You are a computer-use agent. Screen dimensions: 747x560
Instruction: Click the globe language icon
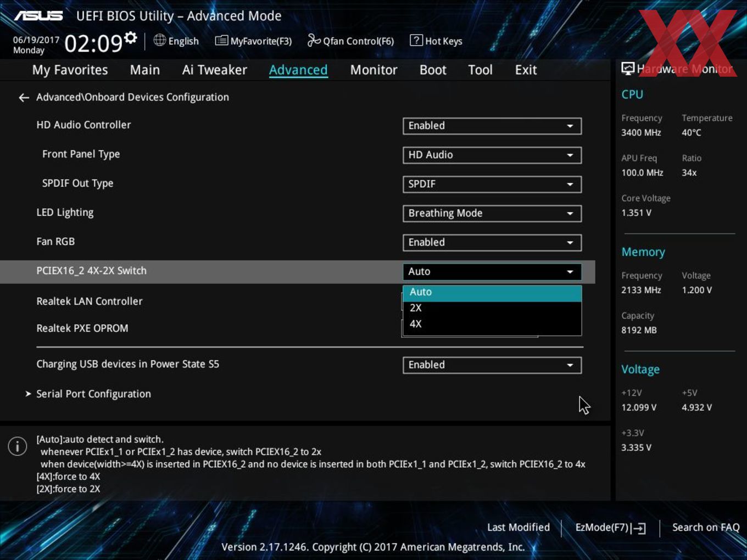[159, 40]
